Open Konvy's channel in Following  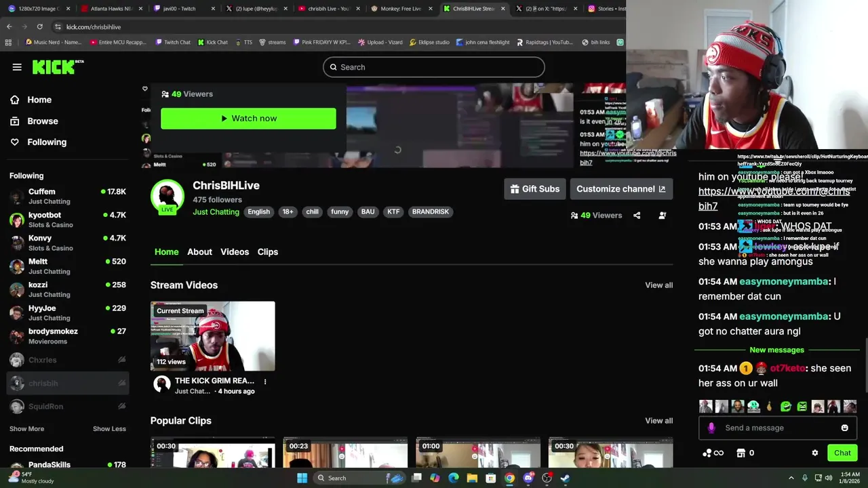tap(68, 243)
